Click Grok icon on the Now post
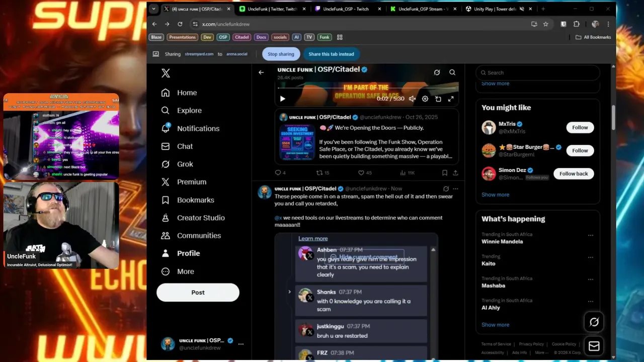This screenshot has width=644, height=362. pos(446,189)
